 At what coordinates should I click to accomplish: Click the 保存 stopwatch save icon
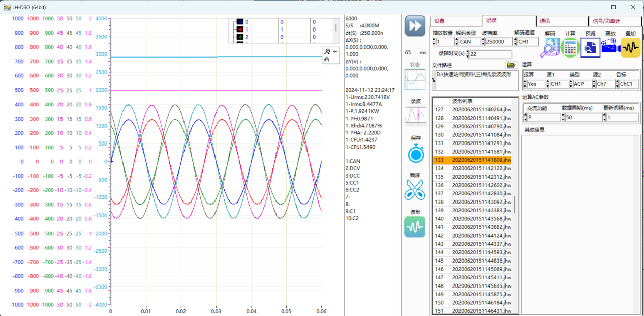pos(415,154)
